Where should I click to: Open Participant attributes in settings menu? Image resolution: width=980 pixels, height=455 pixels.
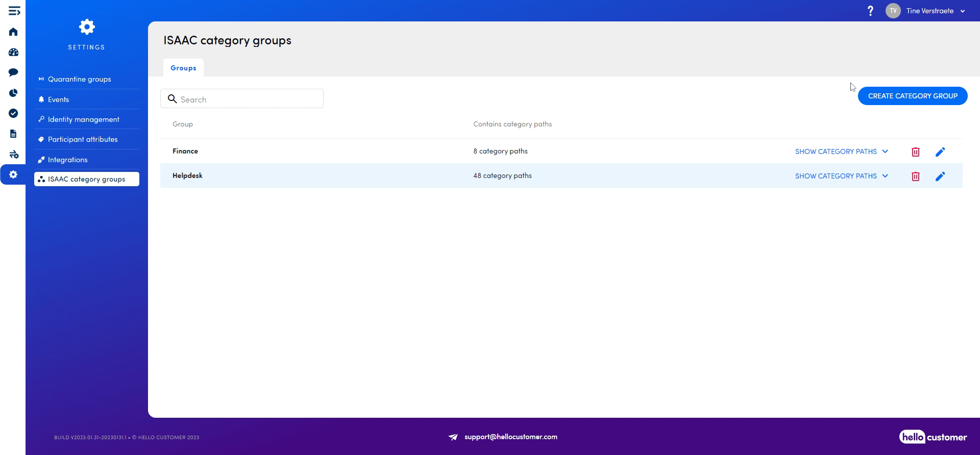[83, 139]
